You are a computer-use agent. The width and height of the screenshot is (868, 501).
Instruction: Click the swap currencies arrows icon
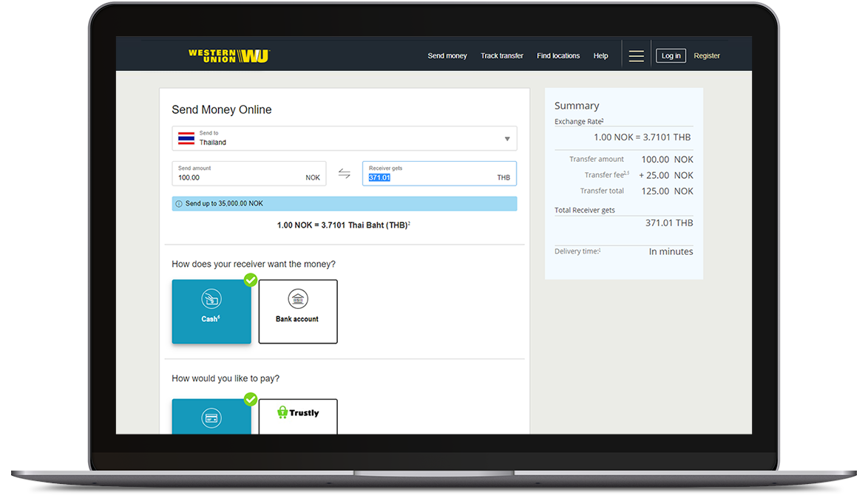(x=345, y=174)
